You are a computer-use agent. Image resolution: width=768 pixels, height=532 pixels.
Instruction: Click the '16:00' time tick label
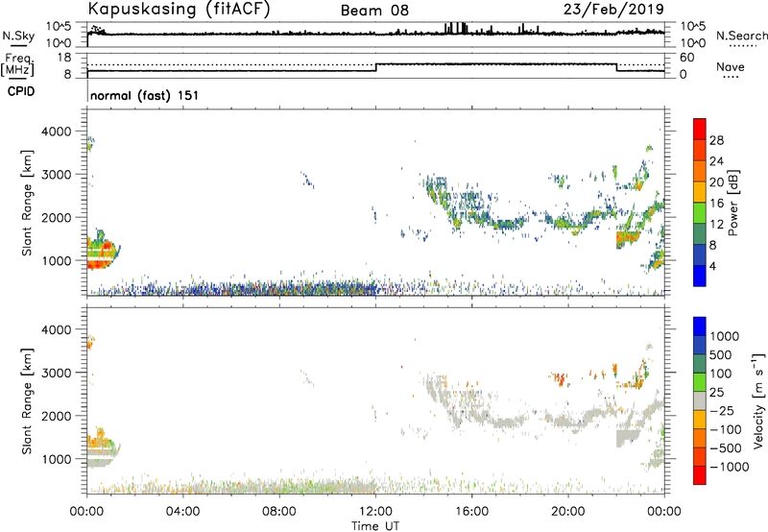(471, 512)
